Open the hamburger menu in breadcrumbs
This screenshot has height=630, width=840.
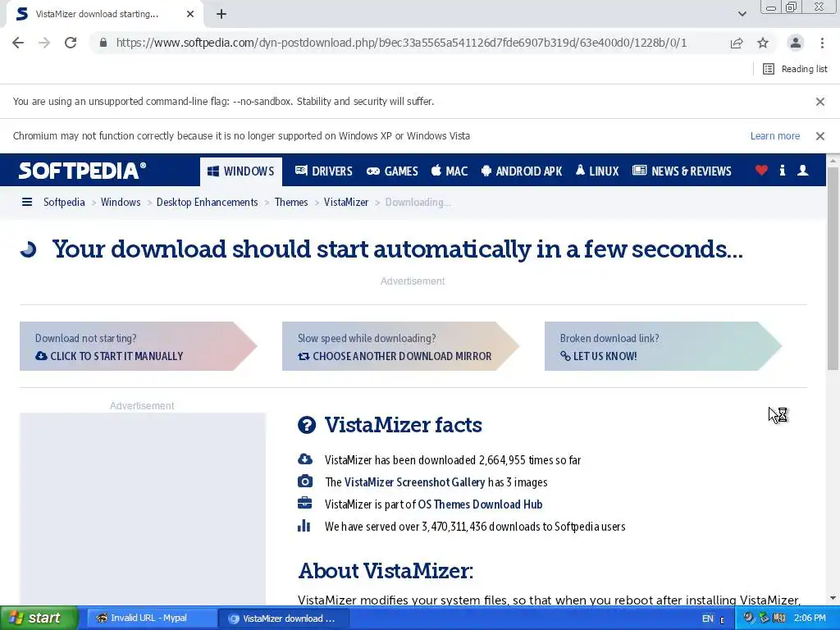[x=27, y=202]
